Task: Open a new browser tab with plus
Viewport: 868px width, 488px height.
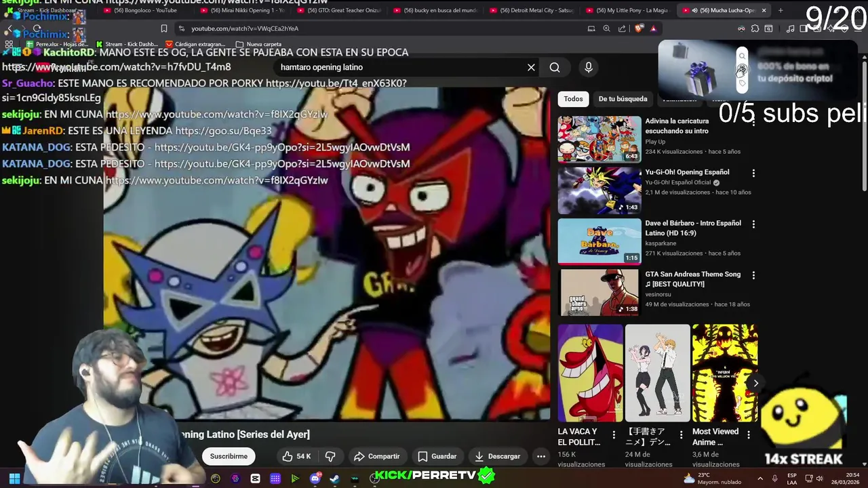Action: point(781,10)
